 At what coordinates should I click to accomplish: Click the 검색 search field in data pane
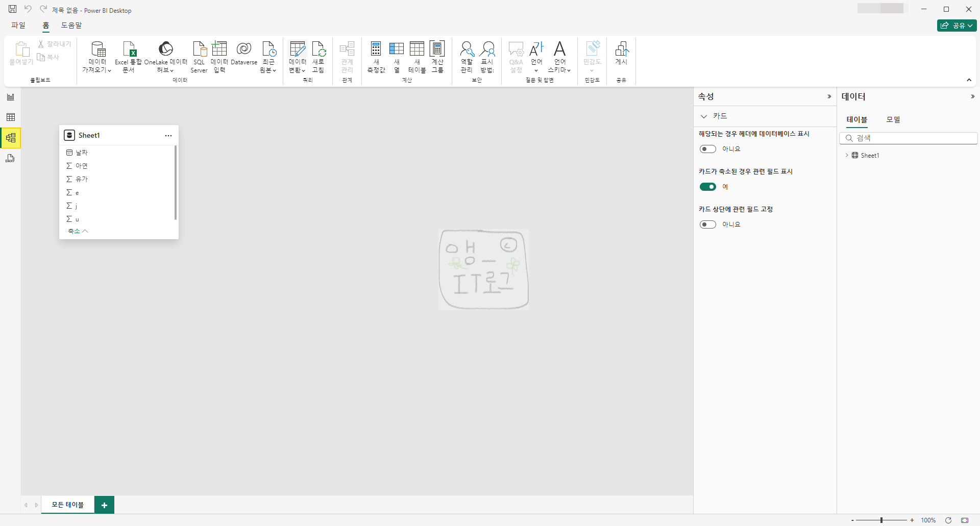click(909, 138)
